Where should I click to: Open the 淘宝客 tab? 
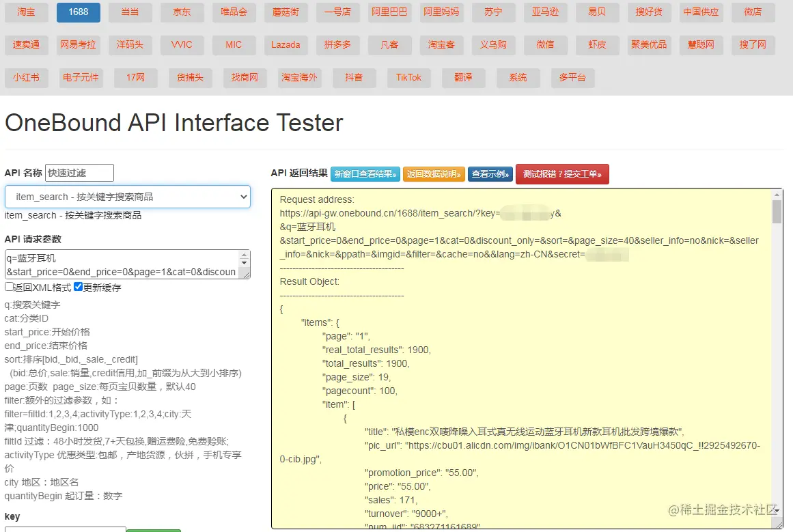point(441,45)
